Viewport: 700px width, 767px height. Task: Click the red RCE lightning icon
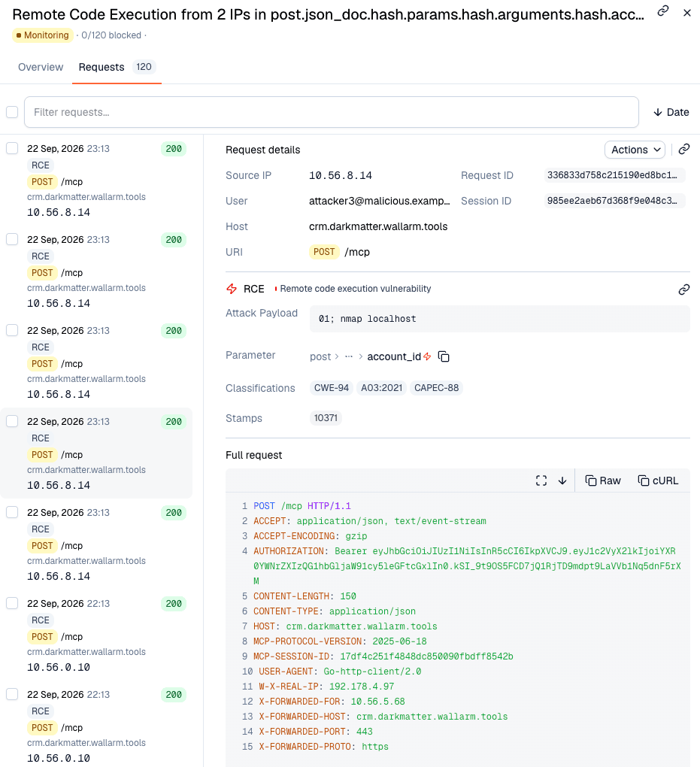pos(232,289)
